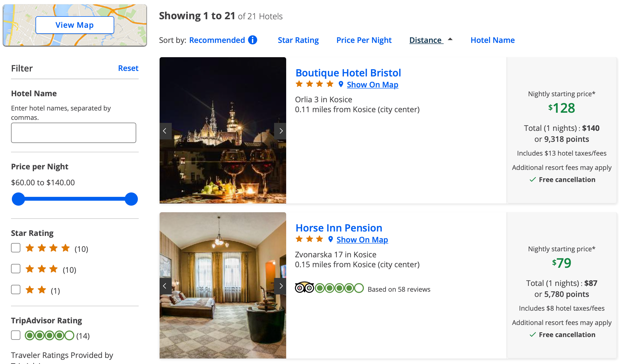Image resolution: width=623 pixels, height=364 pixels.
Task: Click map pin icon beside Horse Inn Pension
Action: click(330, 239)
